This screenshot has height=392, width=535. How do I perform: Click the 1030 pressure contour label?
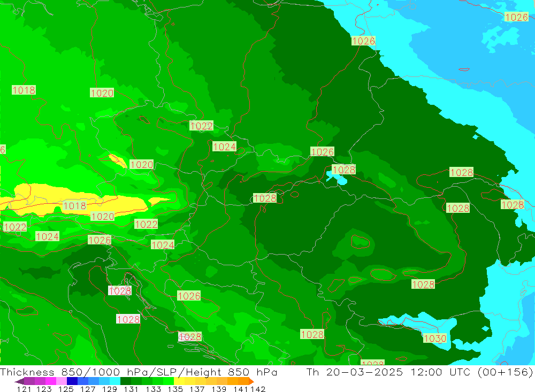tap(434, 338)
